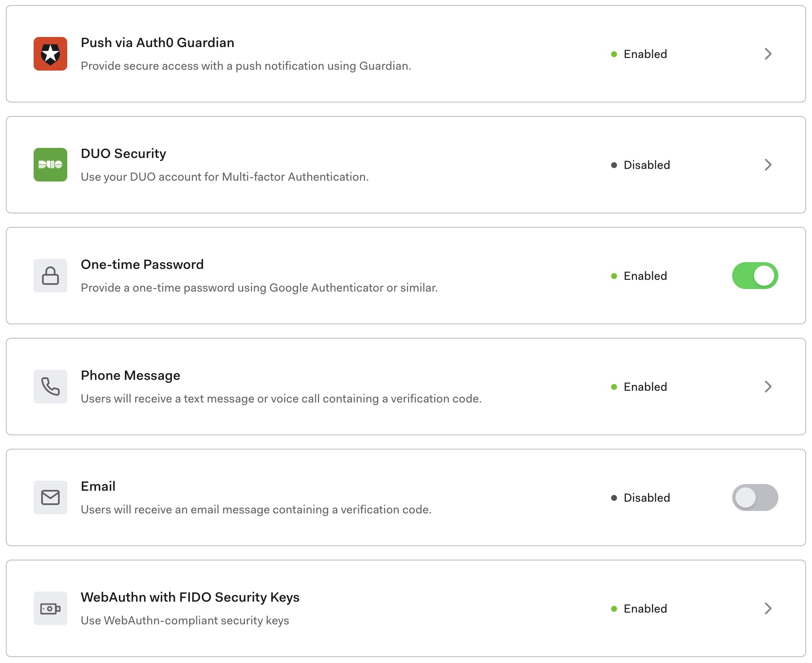Screen dimensions: 812x663
Task: Click Disabled status of DUO Security
Action: click(646, 165)
